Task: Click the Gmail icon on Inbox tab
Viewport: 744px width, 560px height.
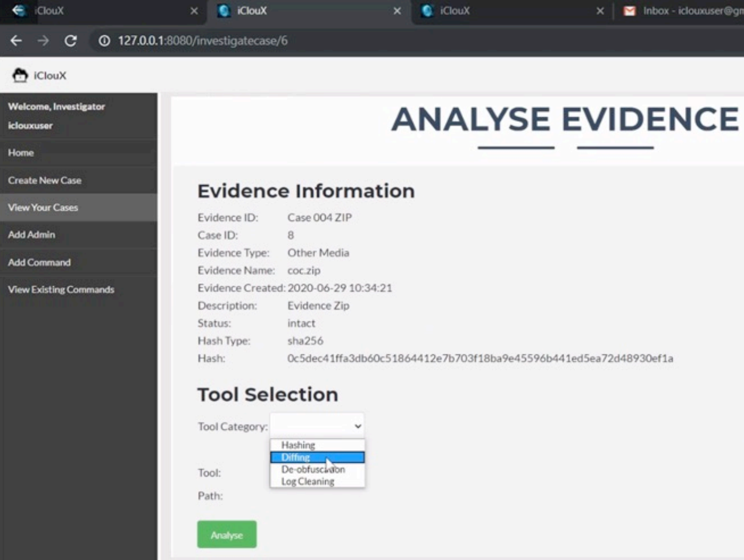Action: click(629, 11)
